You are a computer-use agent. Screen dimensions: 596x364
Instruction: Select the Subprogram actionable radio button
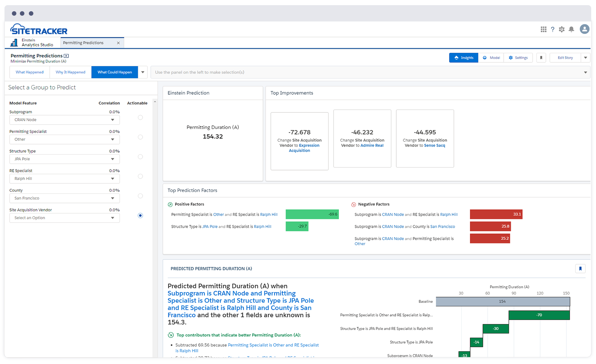click(140, 118)
